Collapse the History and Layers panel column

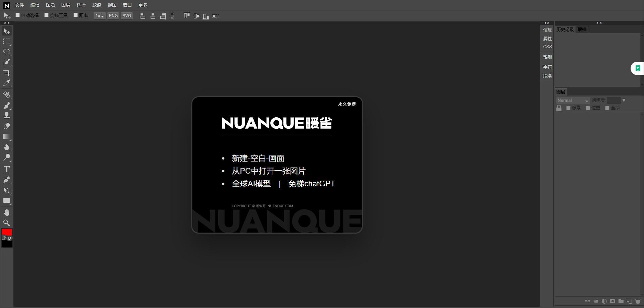tap(599, 23)
